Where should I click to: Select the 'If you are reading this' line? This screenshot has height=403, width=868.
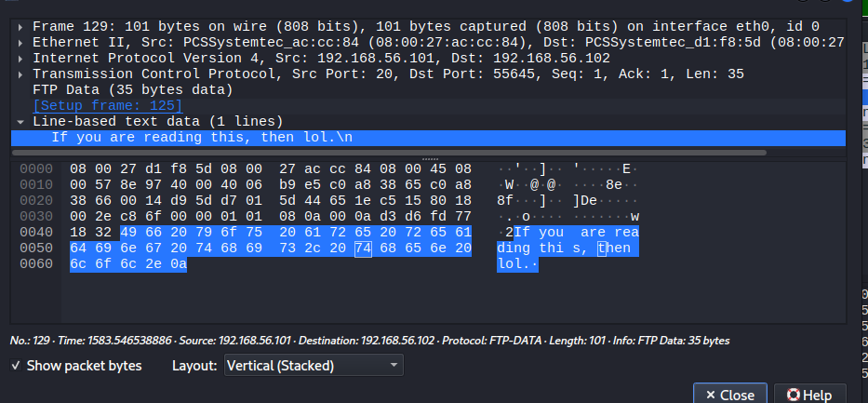point(201,138)
